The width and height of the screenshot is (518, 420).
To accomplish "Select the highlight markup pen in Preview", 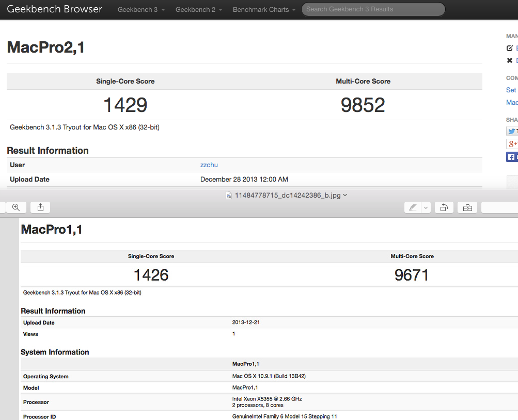I will pyautogui.click(x=413, y=207).
